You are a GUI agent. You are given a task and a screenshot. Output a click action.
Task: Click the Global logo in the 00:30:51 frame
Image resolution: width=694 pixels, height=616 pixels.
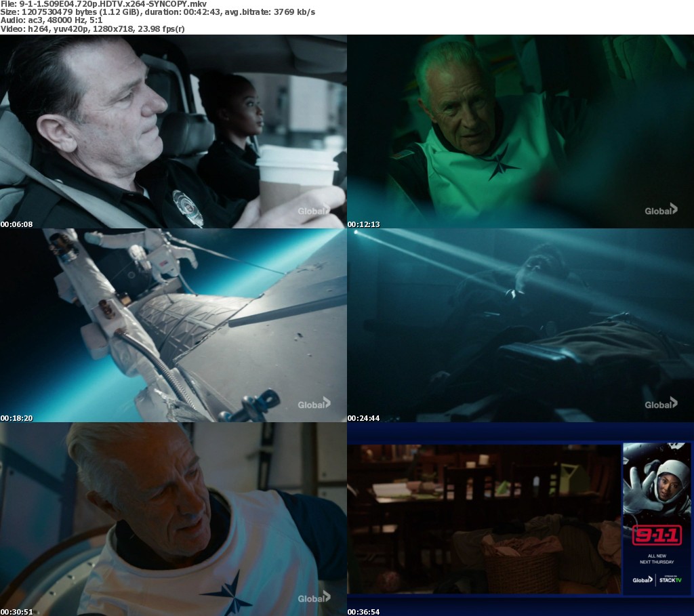(x=314, y=597)
